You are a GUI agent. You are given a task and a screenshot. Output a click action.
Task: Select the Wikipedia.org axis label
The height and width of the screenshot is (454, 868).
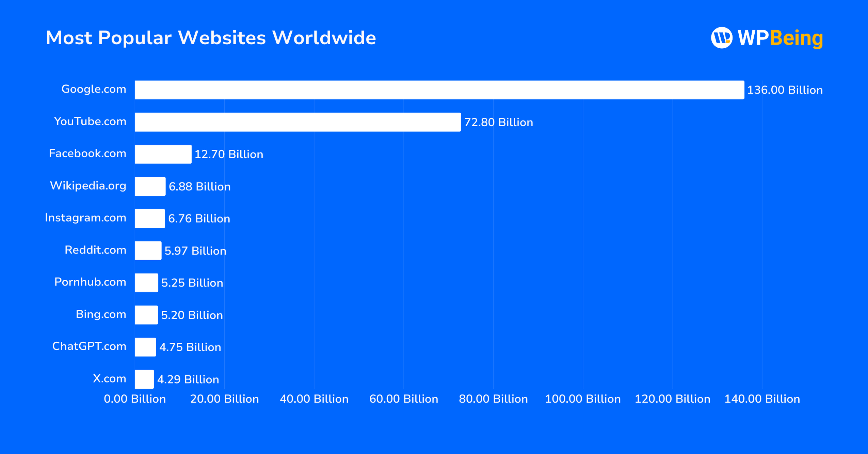click(88, 186)
